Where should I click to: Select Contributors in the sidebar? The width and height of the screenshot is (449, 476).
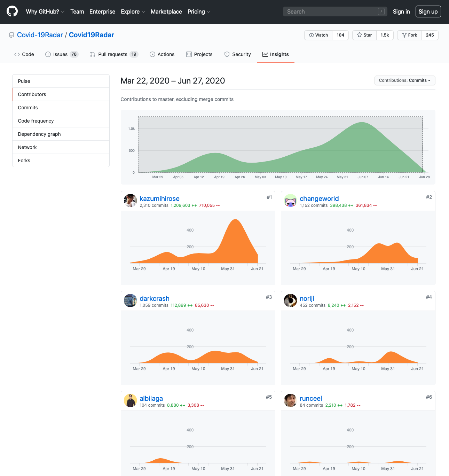click(61, 94)
